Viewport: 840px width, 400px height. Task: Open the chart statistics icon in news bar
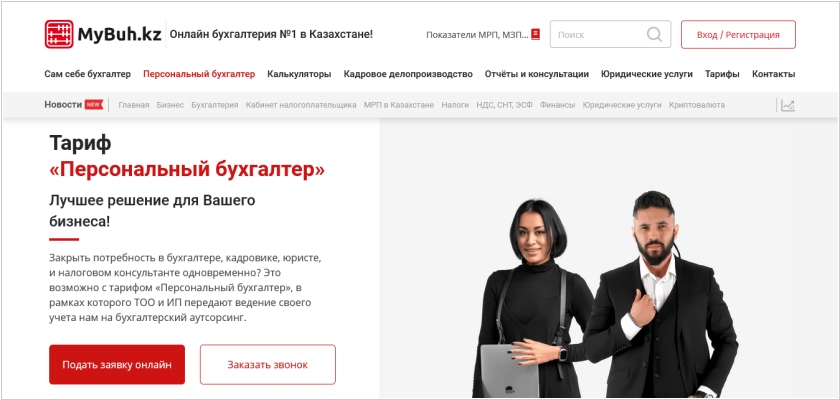pyautogui.click(x=788, y=105)
